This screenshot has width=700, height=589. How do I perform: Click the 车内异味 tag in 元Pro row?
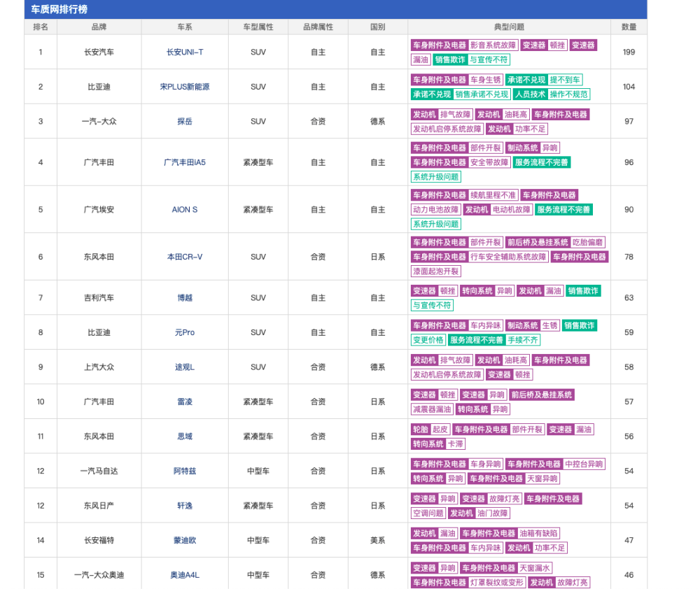pyautogui.click(x=486, y=326)
